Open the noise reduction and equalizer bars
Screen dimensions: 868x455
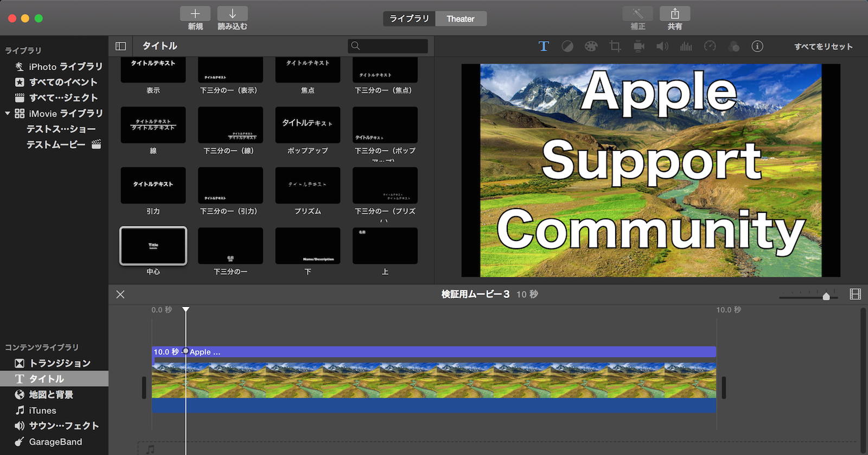[686, 46]
